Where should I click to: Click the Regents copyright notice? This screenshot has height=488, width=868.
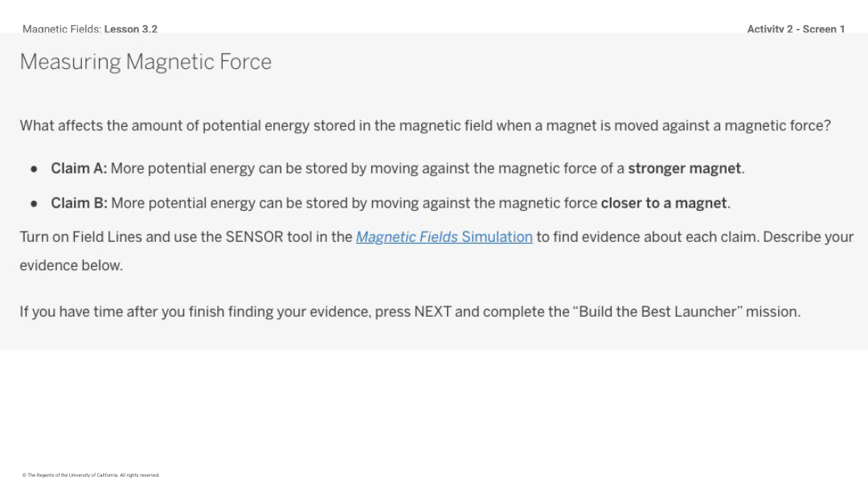[91, 475]
